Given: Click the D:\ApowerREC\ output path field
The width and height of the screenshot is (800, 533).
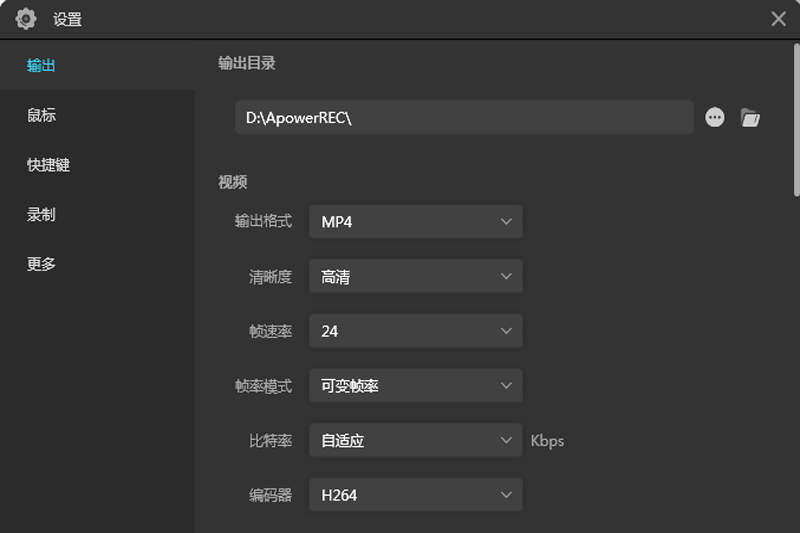Looking at the screenshot, I should pos(463,117).
